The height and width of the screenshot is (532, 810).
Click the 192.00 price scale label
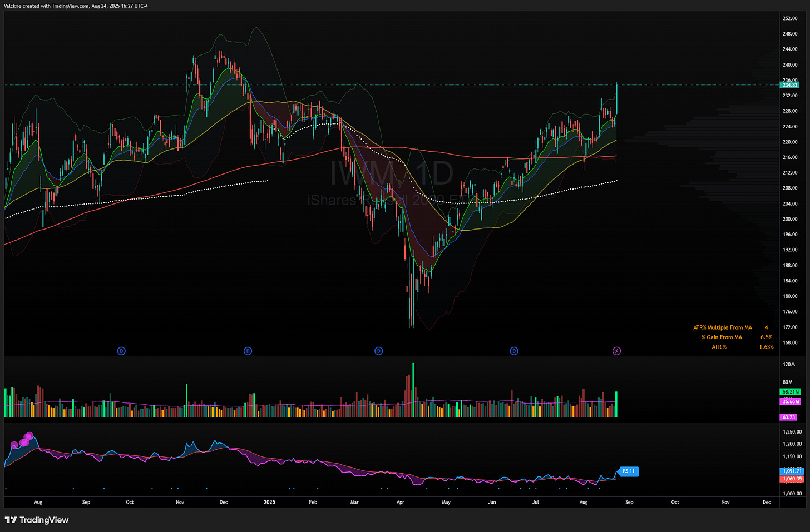(790, 250)
